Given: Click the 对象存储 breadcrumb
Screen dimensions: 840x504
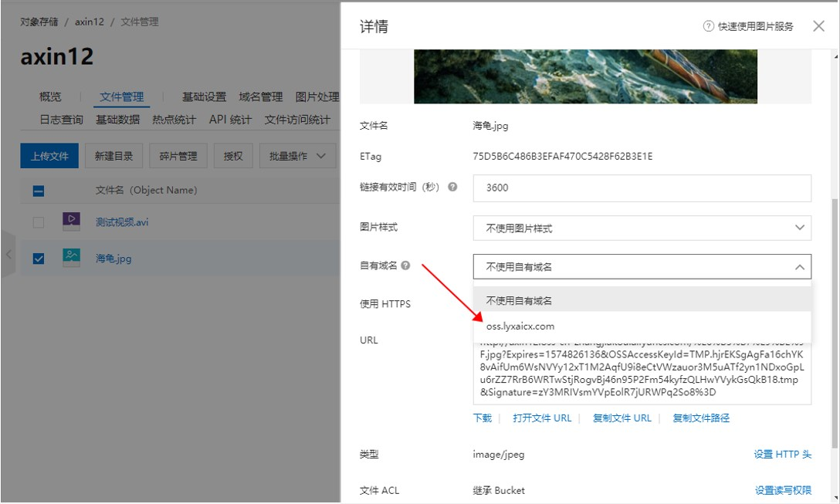Looking at the screenshot, I should pyautogui.click(x=39, y=22).
